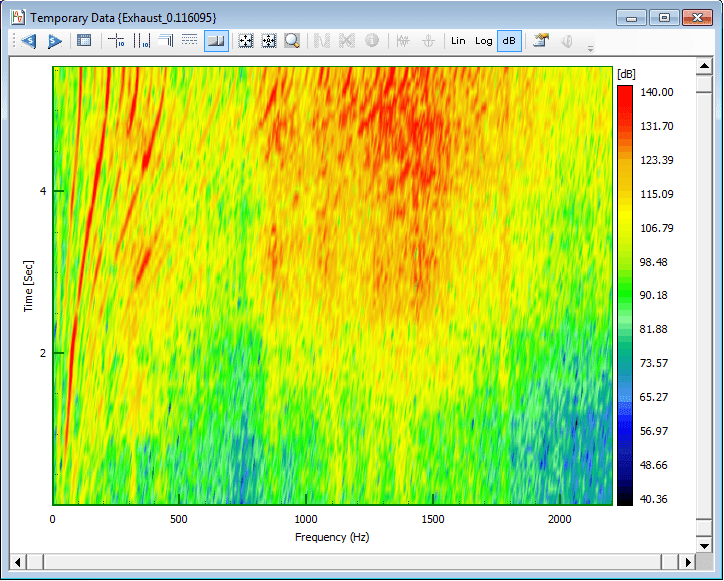724x581 pixels.
Task: Click the cascaded windows toolbar icon
Action: [165, 41]
